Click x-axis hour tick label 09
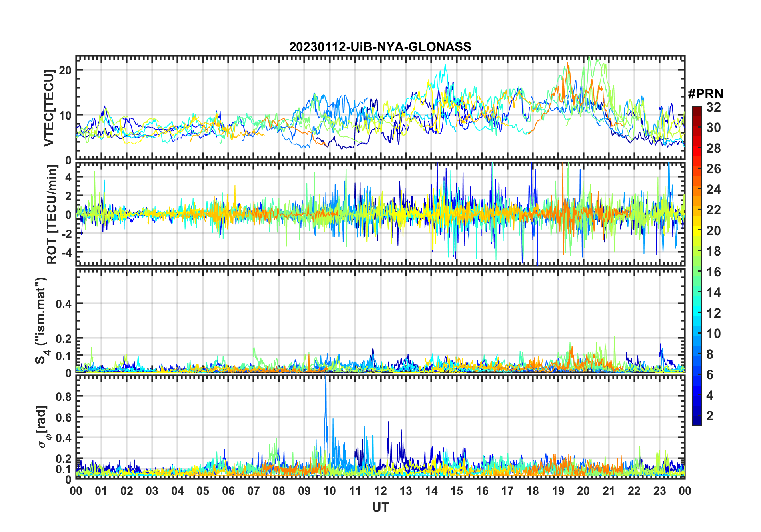This screenshot has width=761, height=532. click(x=304, y=491)
